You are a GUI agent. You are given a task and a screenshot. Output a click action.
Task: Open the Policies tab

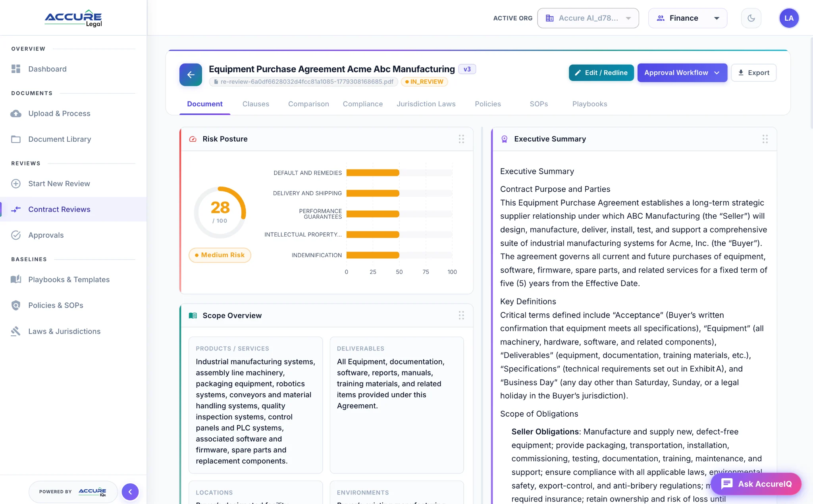(488, 104)
